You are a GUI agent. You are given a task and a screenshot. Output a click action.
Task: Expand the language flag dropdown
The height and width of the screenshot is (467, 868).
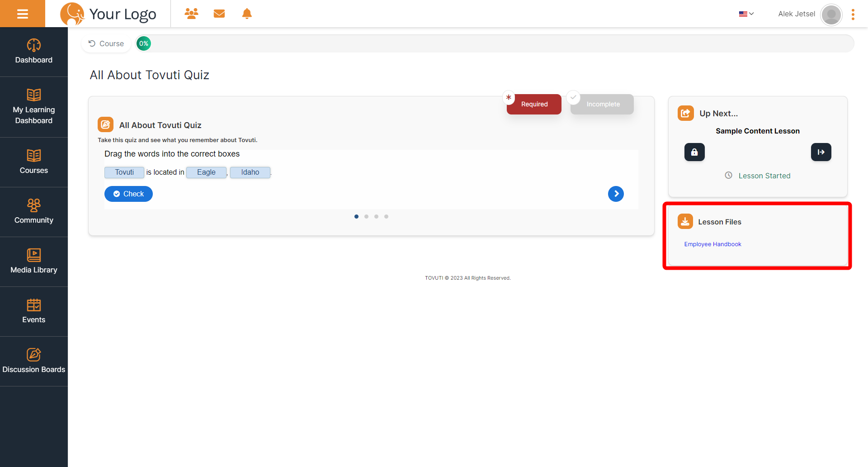pyautogui.click(x=746, y=14)
